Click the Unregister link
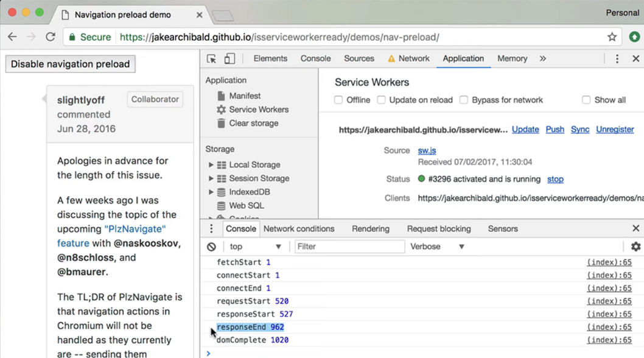The height and width of the screenshot is (358, 644). pos(615,130)
